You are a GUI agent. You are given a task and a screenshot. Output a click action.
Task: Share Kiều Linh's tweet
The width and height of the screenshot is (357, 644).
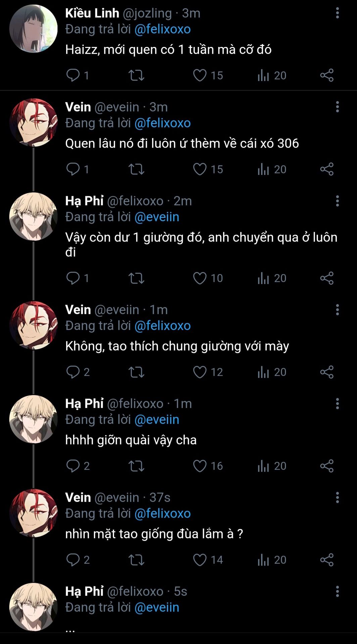(326, 75)
